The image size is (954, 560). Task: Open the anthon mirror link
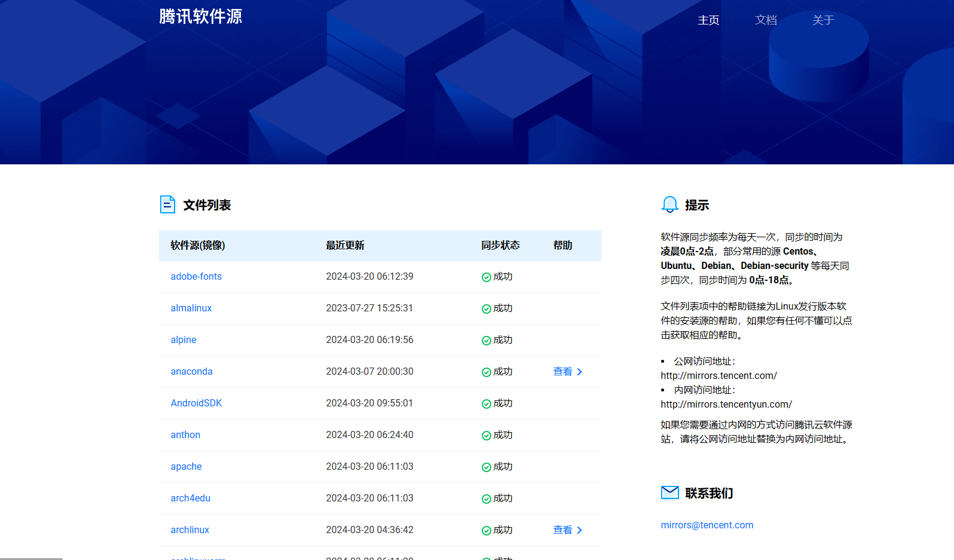[x=185, y=434]
